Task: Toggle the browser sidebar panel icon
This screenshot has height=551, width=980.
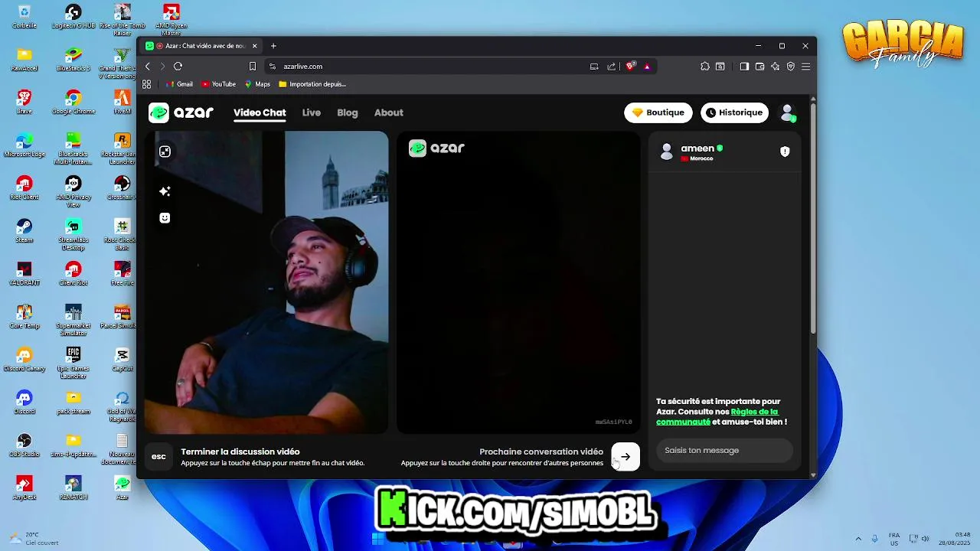Action: pyautogui.click(x=744, y=67)
